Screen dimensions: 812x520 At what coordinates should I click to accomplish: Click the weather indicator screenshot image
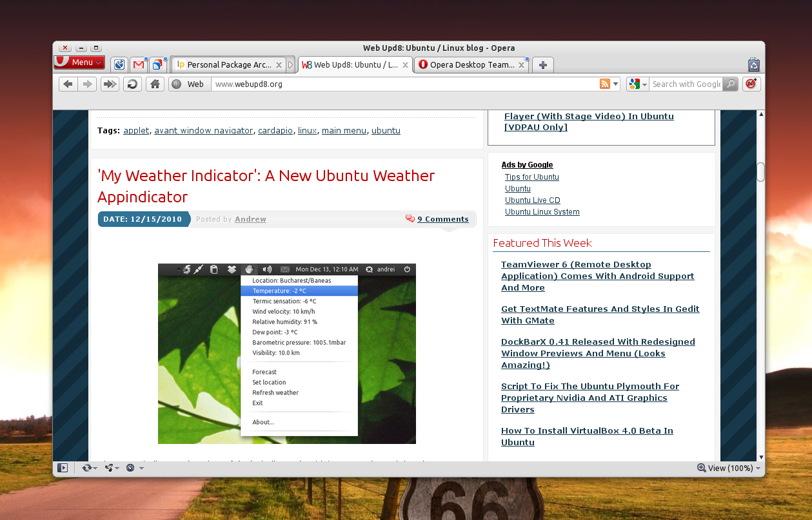(287, 354)
